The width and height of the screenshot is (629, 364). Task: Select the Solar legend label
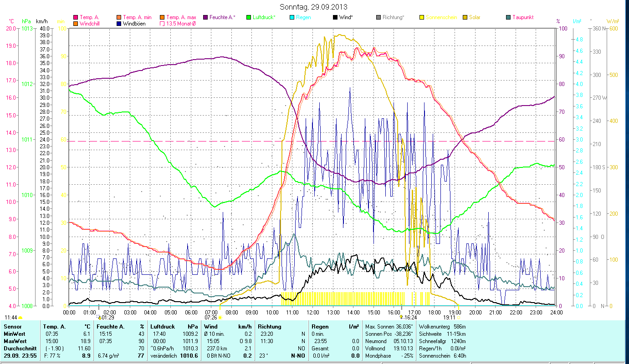pos(474,17)
